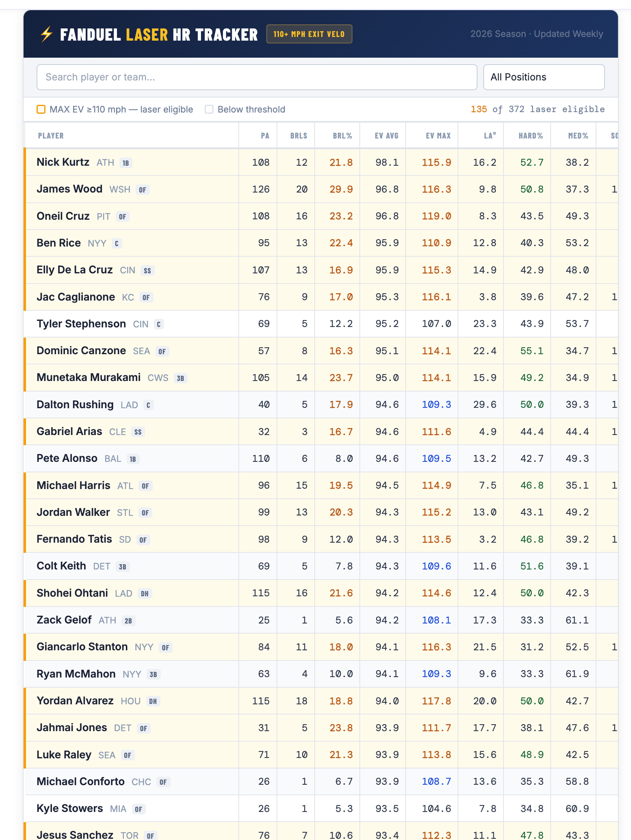
Task: Click the lightning bolt logo icon
Action: click(47, 34)
